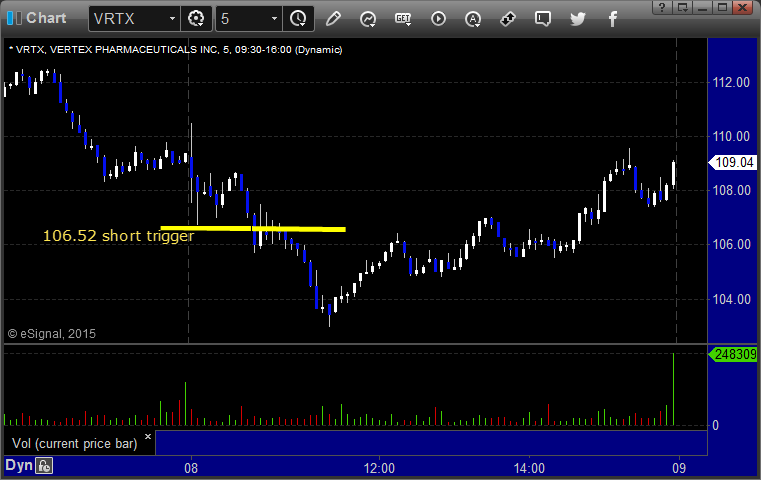761x480 pixels.
Task: Click the trade arrows icon
Action: click(x=508, y=19)
